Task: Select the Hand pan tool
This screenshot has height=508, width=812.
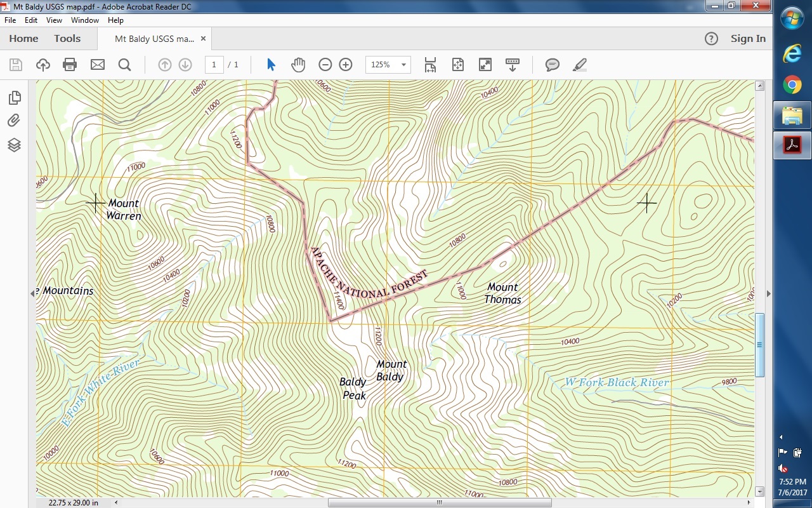Action: (x=298, y=65)
